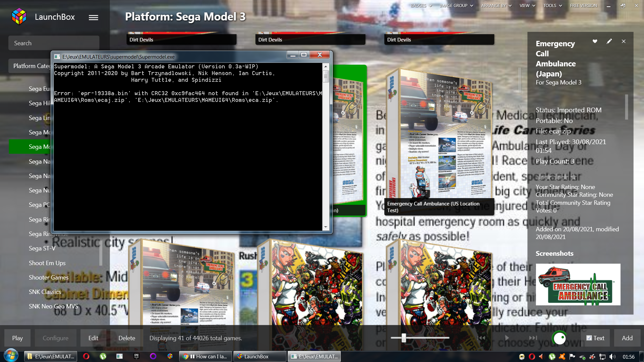Click the star rating row in details

[x=556, y=176]
